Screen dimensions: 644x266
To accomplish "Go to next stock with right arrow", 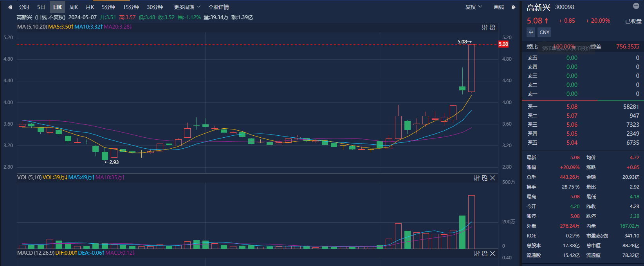I will pos(513,7).
